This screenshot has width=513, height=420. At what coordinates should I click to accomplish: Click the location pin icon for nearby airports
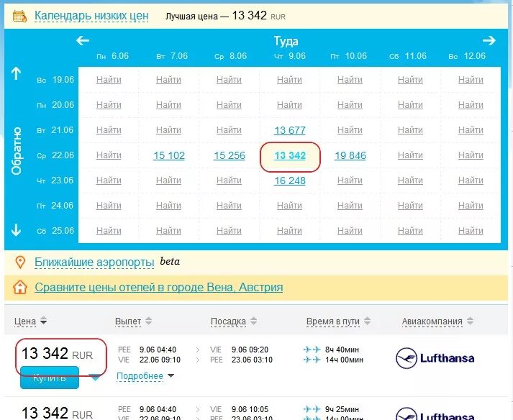pos(20,262)
